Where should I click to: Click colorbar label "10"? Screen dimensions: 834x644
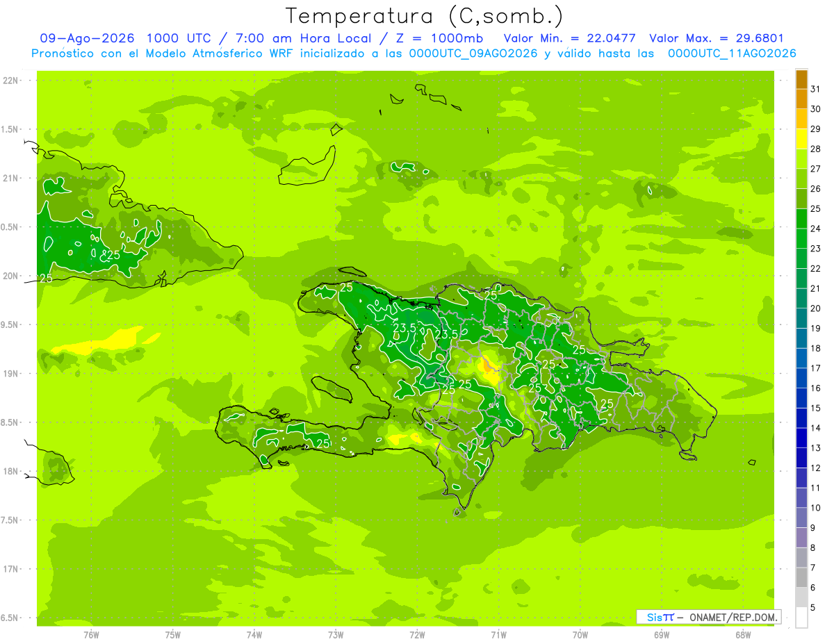[815, 508]
